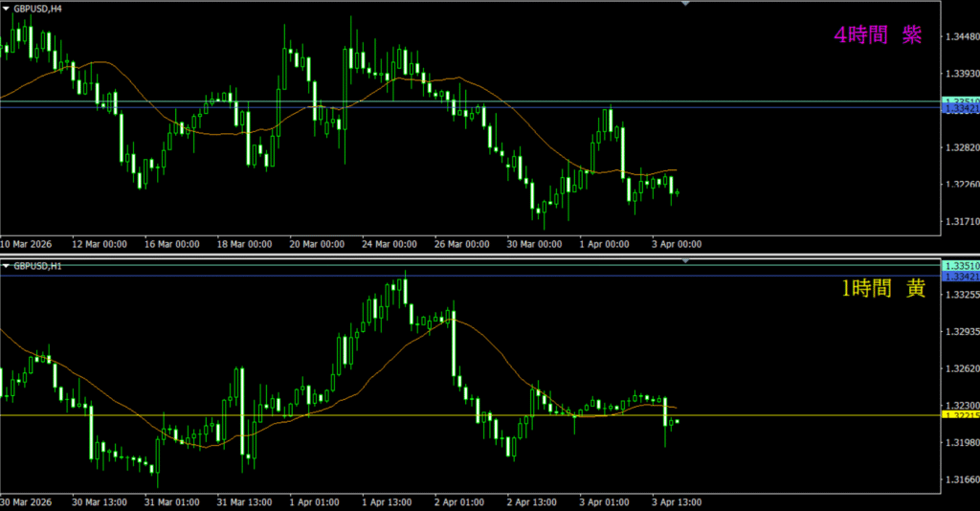Click the chart shift marker on H1 chart
Image resolution: width=980 pixels, height=511 pixels.
(x=685, y=260)
